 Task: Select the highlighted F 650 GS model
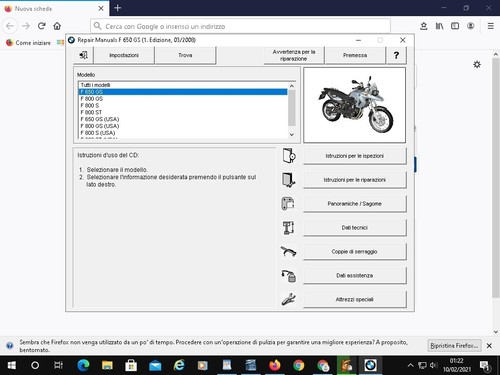[183, 92]
